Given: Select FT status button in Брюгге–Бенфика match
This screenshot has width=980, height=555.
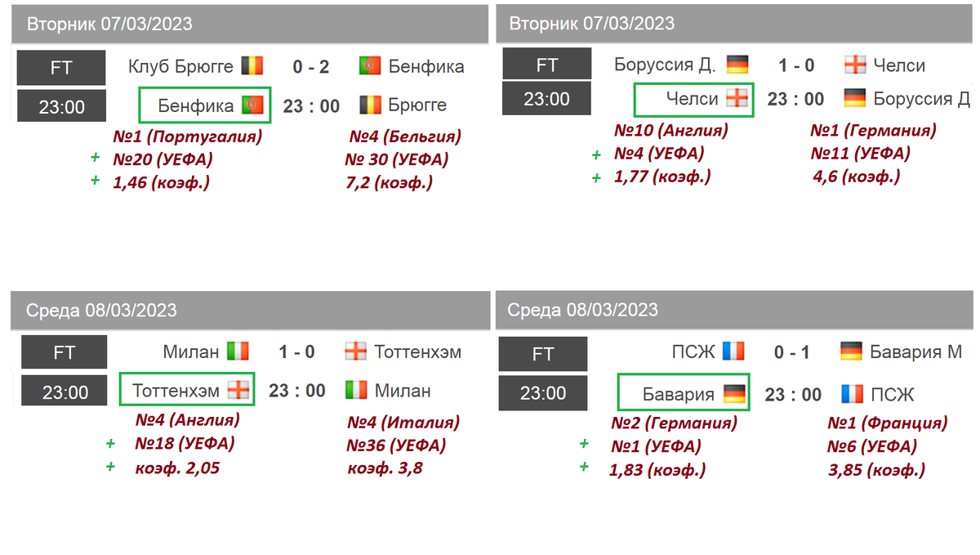Looking at the screenshot, I should pyautogui.click(x=61, y=68).
